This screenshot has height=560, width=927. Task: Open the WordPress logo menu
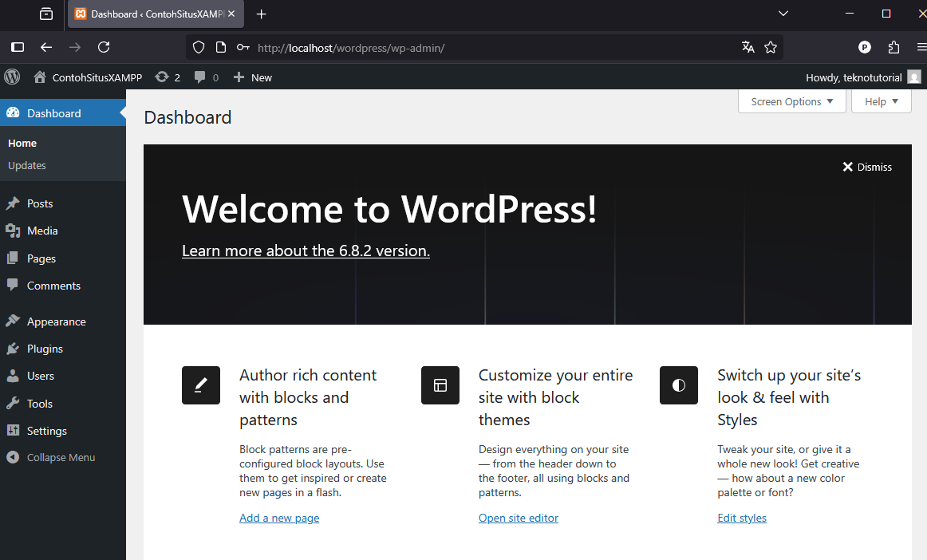click(x=12, y=77)
